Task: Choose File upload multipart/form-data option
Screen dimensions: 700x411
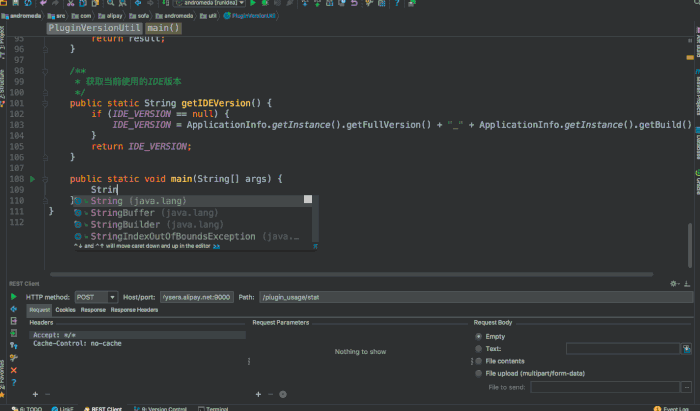Action: click(478, 372)
